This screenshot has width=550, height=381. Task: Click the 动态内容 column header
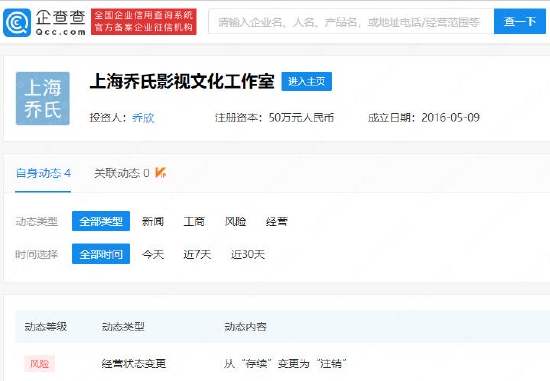246,327
